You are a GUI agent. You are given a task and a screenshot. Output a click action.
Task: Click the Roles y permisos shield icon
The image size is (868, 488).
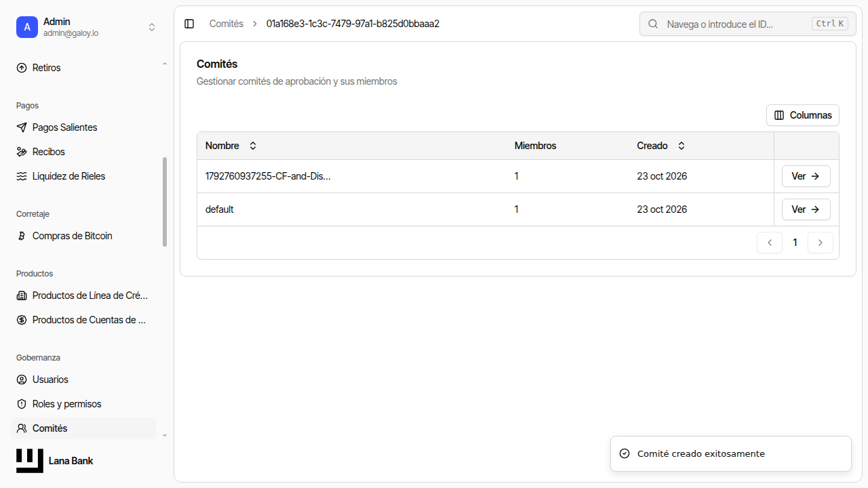tap(22, 404)
